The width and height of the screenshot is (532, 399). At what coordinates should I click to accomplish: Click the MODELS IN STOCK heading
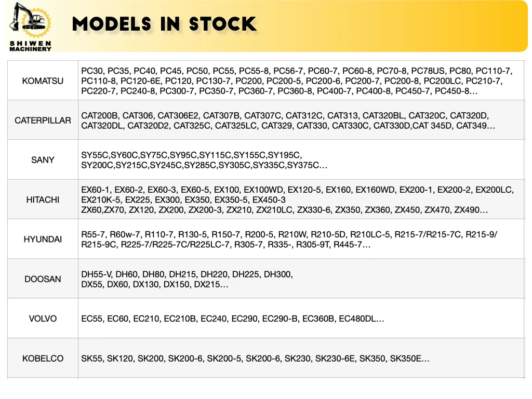point(164,24)
